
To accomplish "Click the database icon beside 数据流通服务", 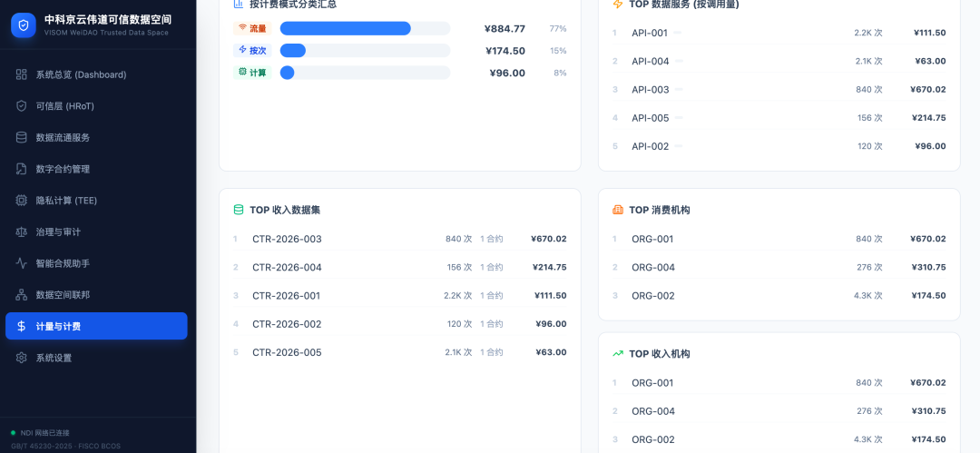I will tap(21, 138).
